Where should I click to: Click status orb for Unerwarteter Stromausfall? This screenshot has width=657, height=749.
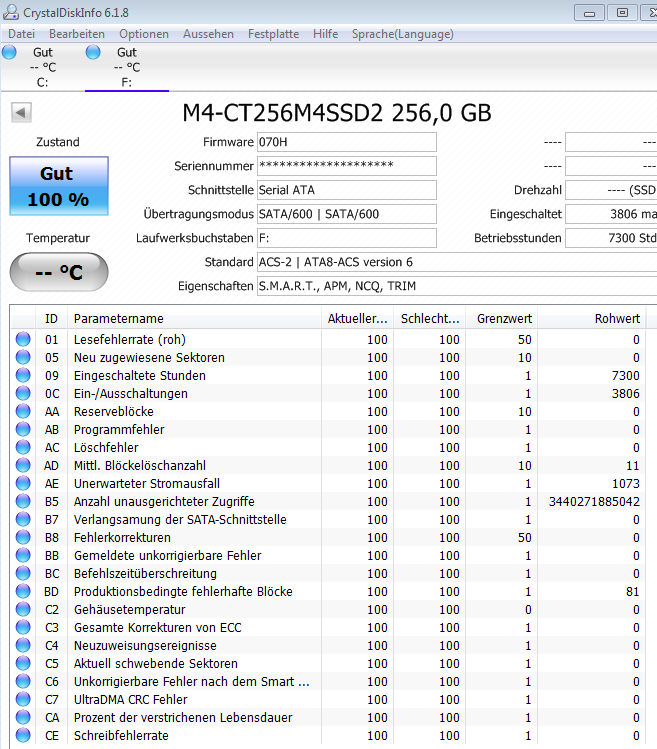23,483
